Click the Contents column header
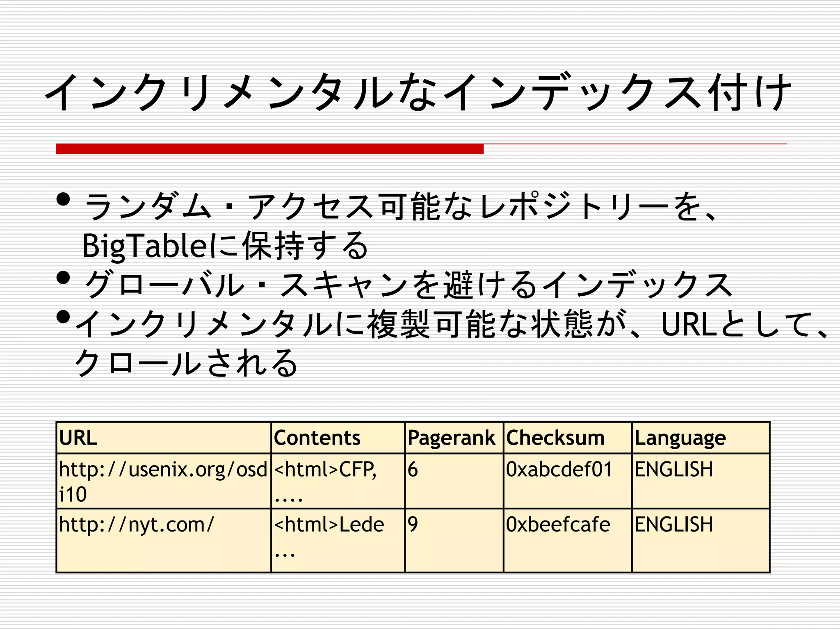 338,438
